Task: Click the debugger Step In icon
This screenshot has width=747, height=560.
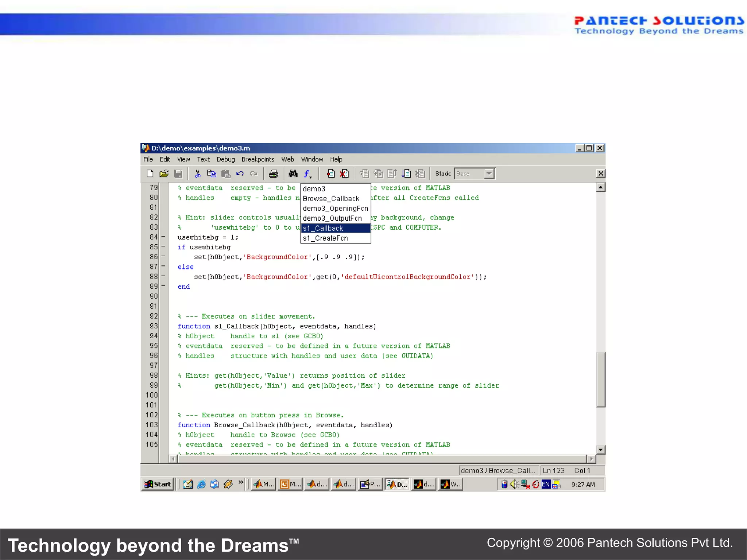Action: pos(378,174)
